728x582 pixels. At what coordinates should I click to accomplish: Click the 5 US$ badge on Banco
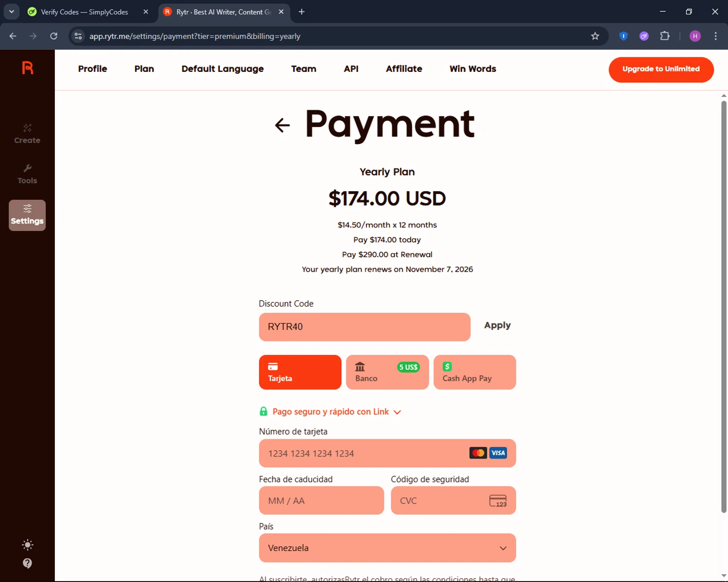(409, 367)
